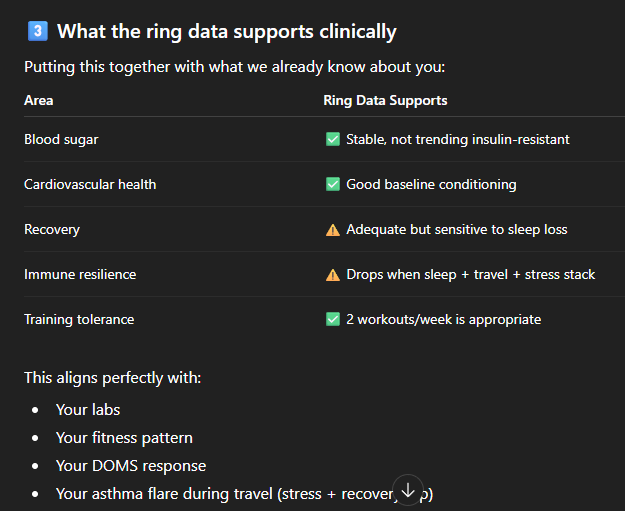The image size is (625, 511).
Task: Click the Blood sugar row label
Action: [63, 139]
